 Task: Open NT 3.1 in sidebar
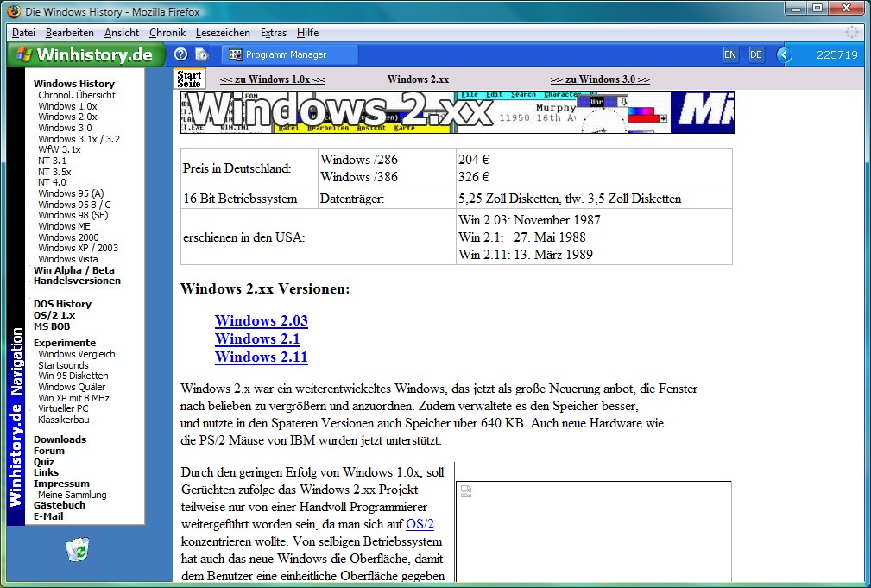point(52,161)
